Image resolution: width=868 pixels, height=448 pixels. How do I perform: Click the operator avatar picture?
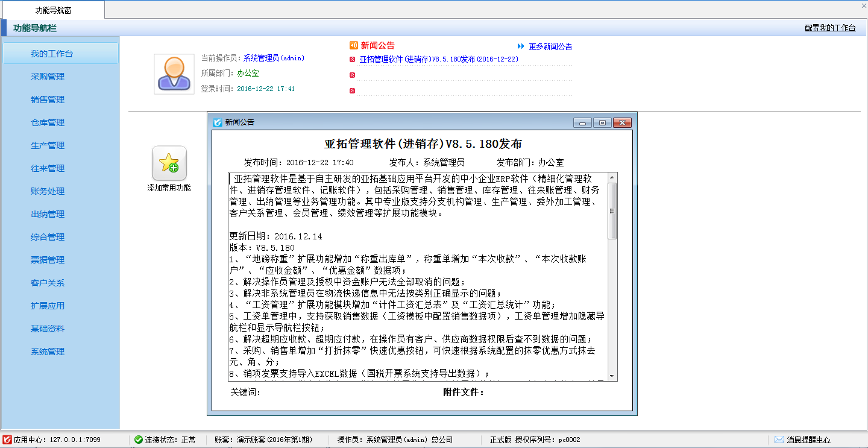pyautogui.click(x=174, y=74)
